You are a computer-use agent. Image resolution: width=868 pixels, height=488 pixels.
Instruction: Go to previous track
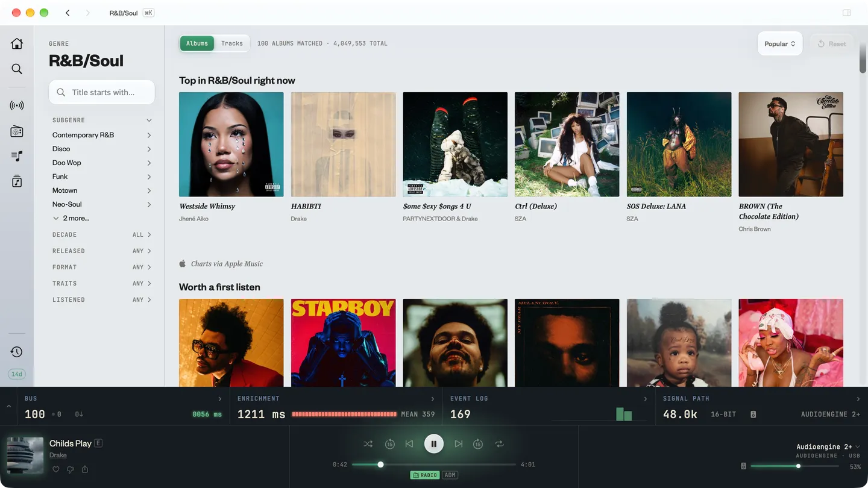409,444
